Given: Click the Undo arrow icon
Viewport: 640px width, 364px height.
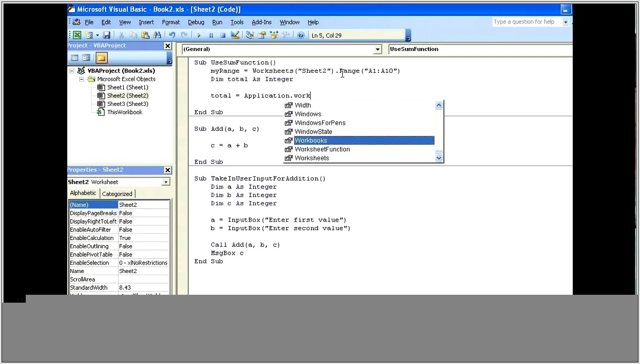Looking at the screenshot, I should 172,35.
